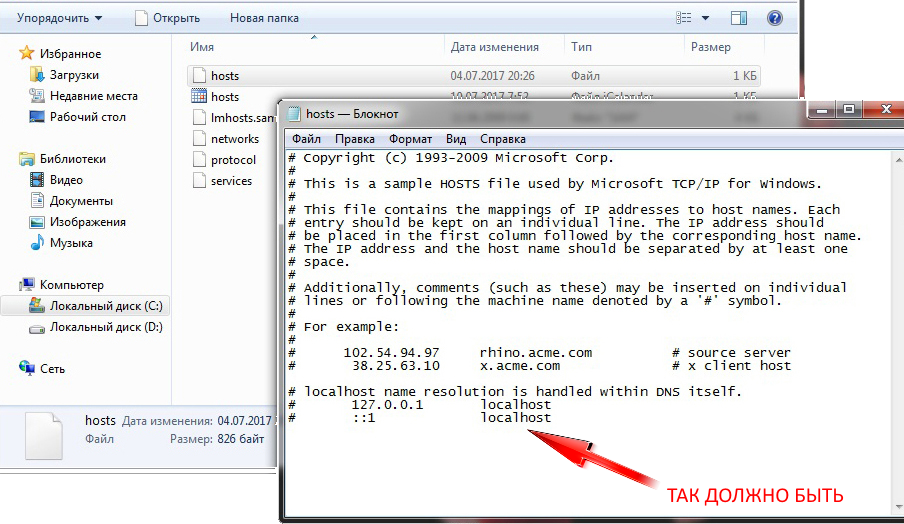The height and width of the screenshot is (524, 904).
Task: Select the hosts file dated 04.07.2017
Action: [473, 76]
